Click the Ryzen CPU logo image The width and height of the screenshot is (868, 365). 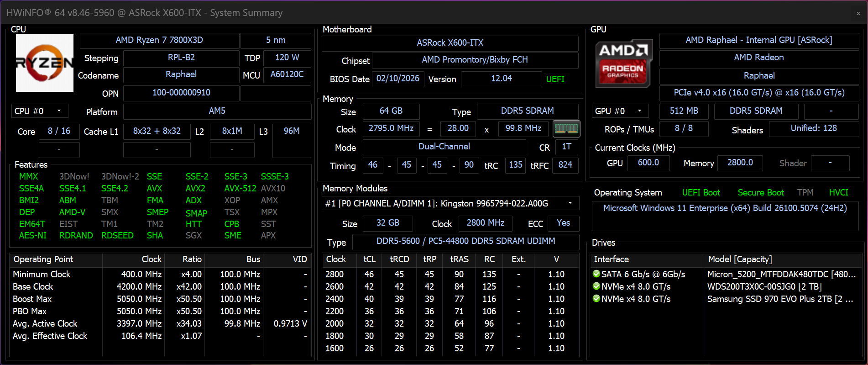coord(45,63)
